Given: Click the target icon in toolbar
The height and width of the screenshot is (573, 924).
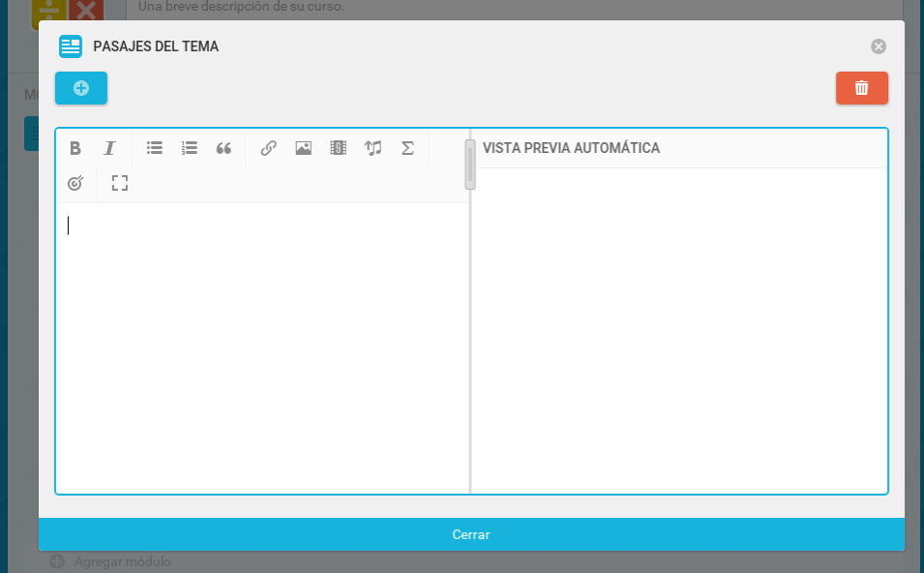Looking at the screenshot, I should click(x=75, y=183).
